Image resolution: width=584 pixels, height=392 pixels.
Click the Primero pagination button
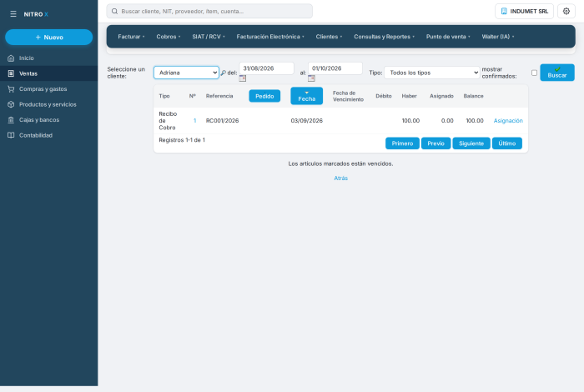(x=402, y=143)
